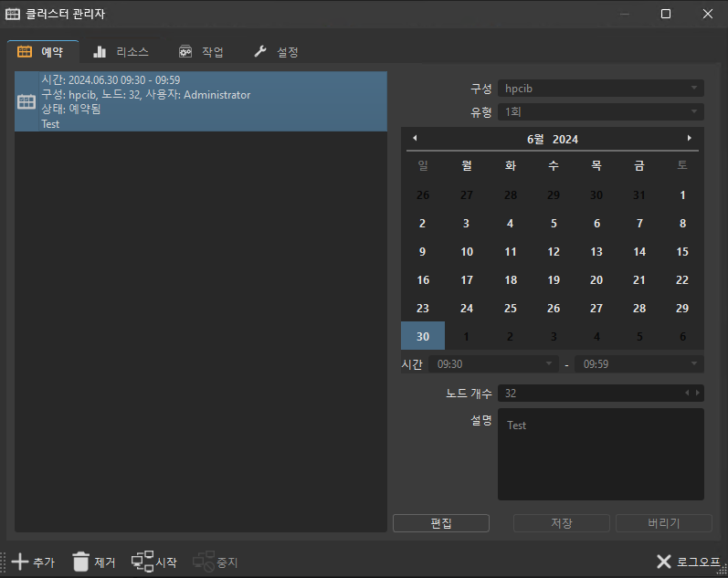Viewport: 728px width, 578px height.
Task: Start the cluster with 시작 icon
Action: [142, 562]
